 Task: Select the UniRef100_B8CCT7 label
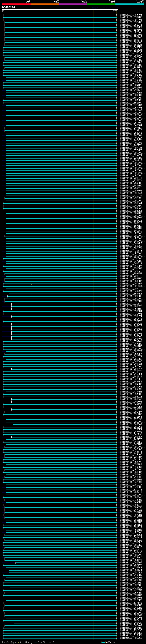(131, 352)
